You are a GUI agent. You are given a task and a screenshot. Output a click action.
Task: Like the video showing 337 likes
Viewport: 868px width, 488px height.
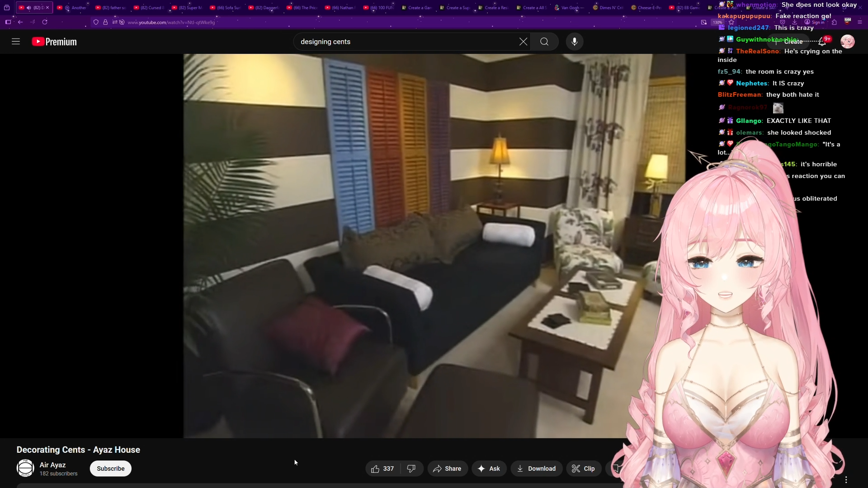(382, 469)
